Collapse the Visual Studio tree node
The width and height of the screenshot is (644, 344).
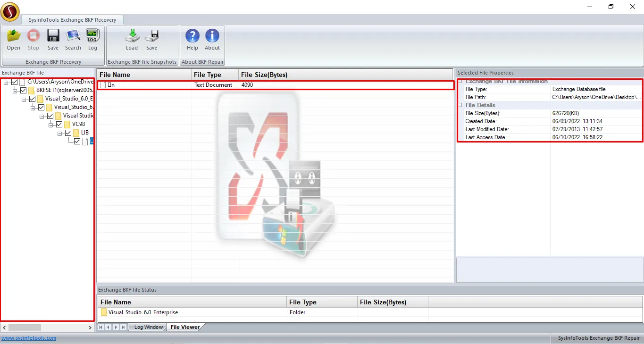42,117
